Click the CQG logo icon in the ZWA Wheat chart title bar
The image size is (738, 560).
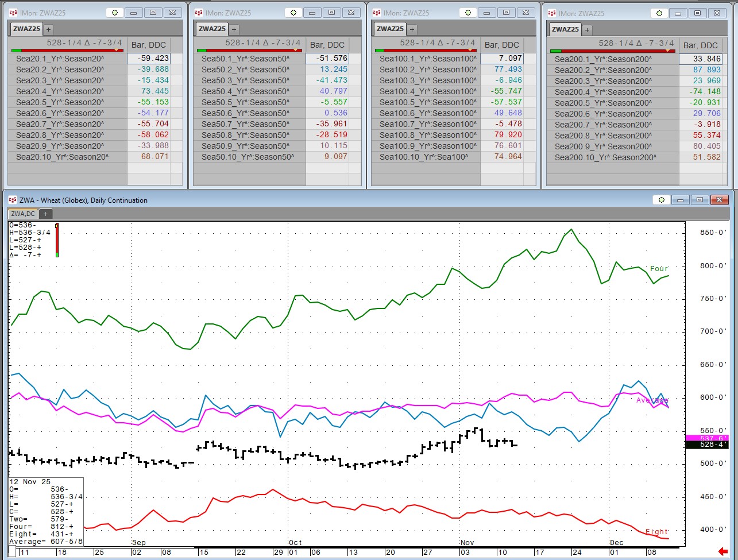(x=13, y=200)
